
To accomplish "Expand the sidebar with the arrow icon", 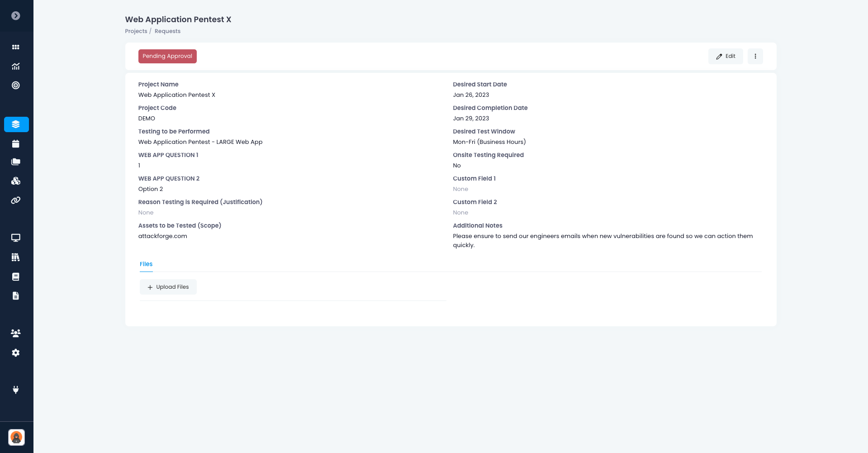I will tap(16, 16).
